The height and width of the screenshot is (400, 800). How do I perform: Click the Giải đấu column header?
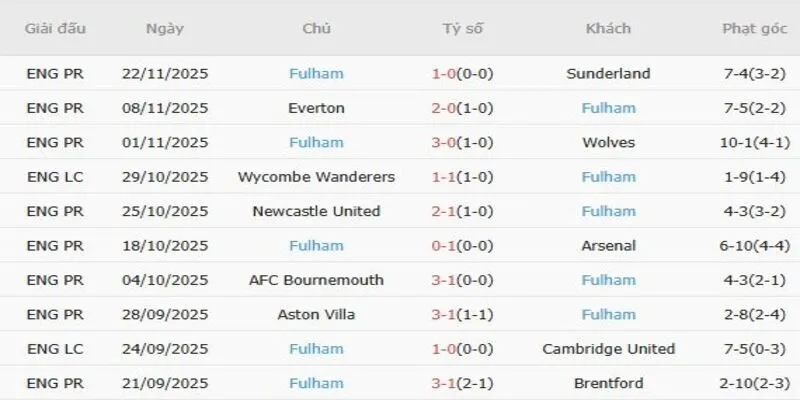[55, 28]
